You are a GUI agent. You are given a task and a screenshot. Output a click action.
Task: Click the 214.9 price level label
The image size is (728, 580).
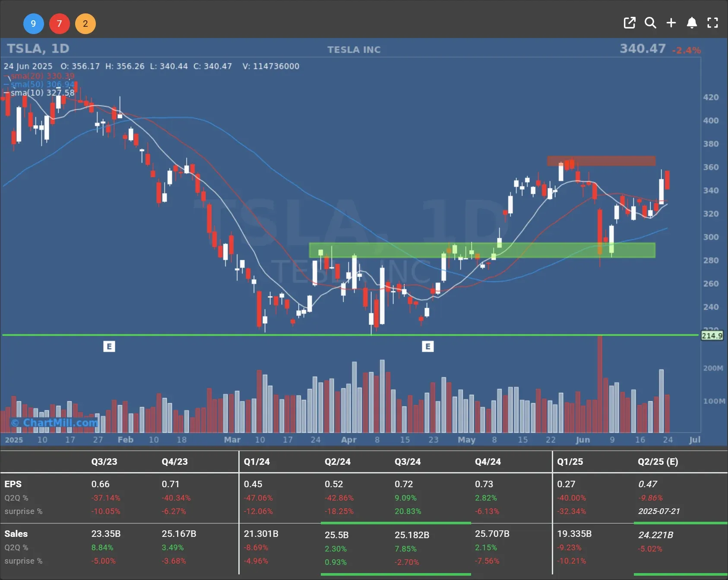(712, 335)
